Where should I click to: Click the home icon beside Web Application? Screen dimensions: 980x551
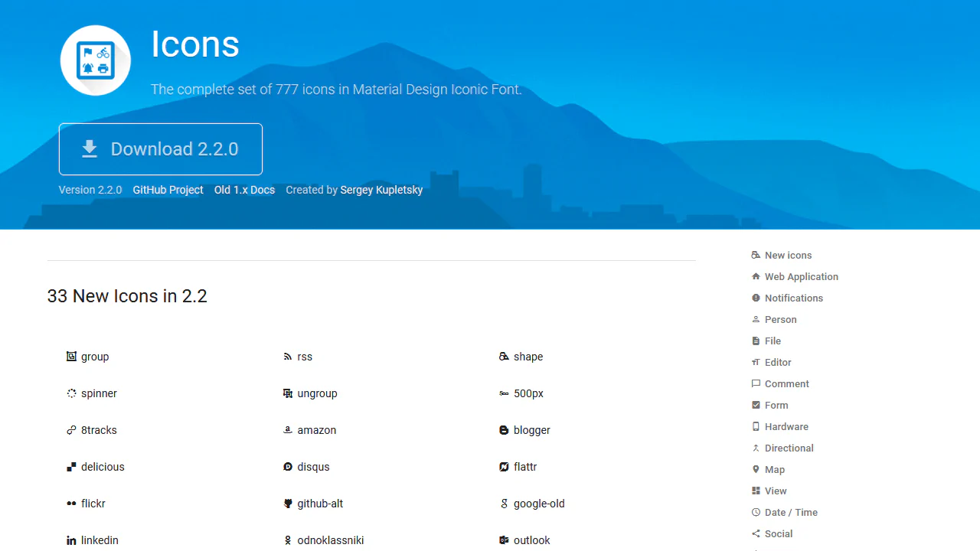tap(756, 276)
